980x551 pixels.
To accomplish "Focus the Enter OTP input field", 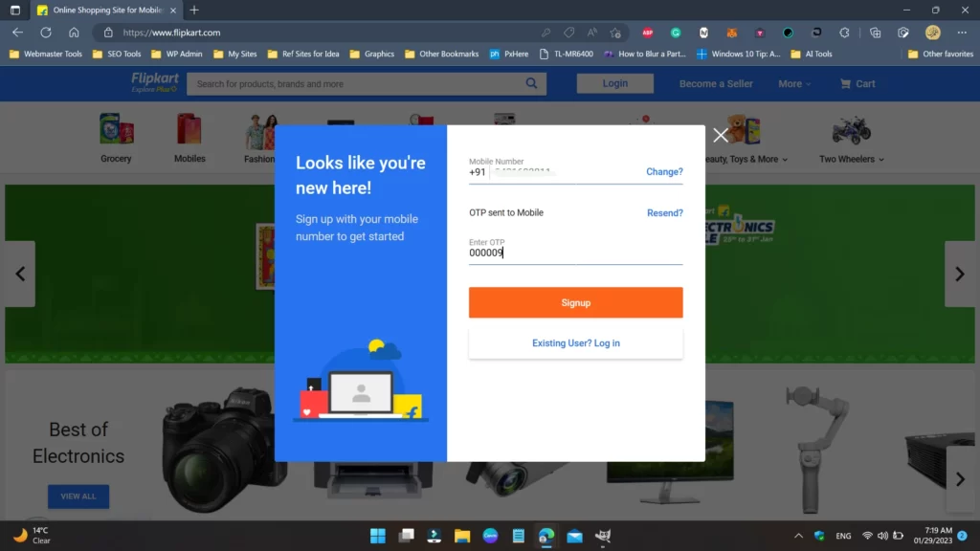I will tap(575, 253).
